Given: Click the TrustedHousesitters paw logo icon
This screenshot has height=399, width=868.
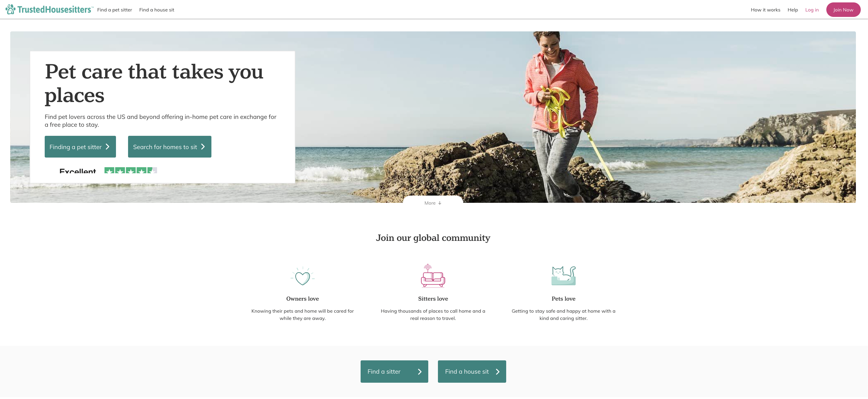Looking at the screenshot, I should coord(11,9).
